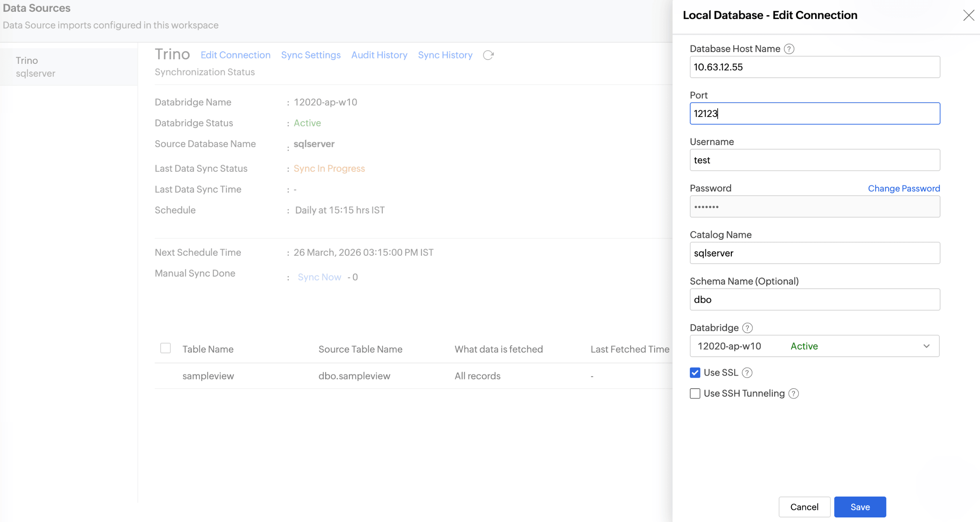Click the sampleview table name cell
Viewport: 980px width, 522px height.
(208, 376)
